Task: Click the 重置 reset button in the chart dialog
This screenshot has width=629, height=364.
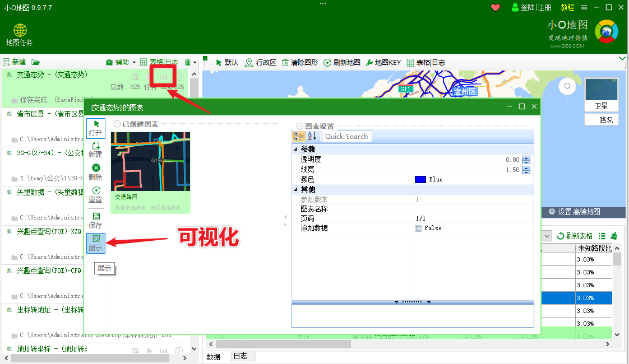Action: pyautogui.click(x=95, y=195)
